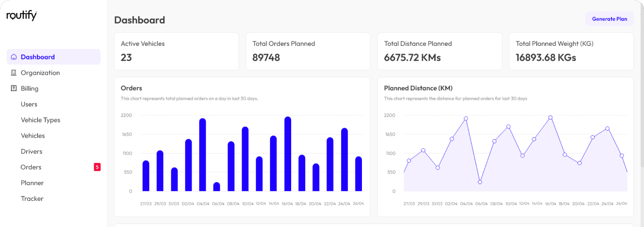Image resolution: width=644 pixels, height=227 pixels.
Task: Click the Planned Distance point at 04/04
Action: click(466, 119)
